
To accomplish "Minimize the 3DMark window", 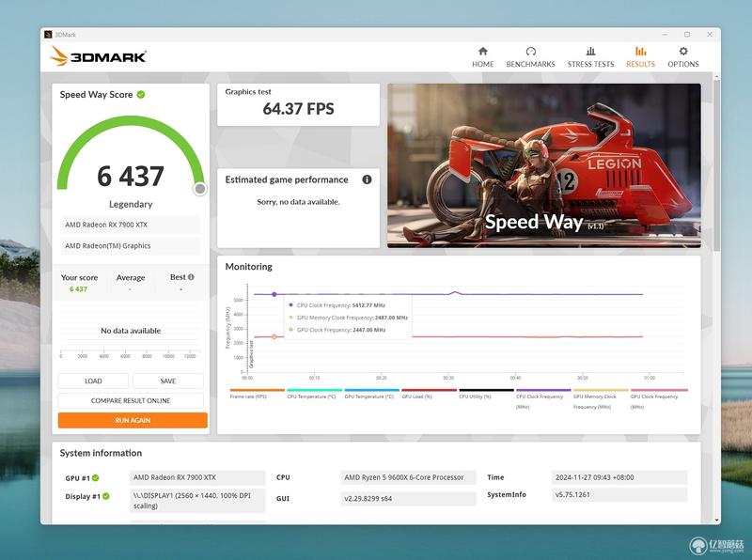I will pyautogui.click(x=665, y=35).
